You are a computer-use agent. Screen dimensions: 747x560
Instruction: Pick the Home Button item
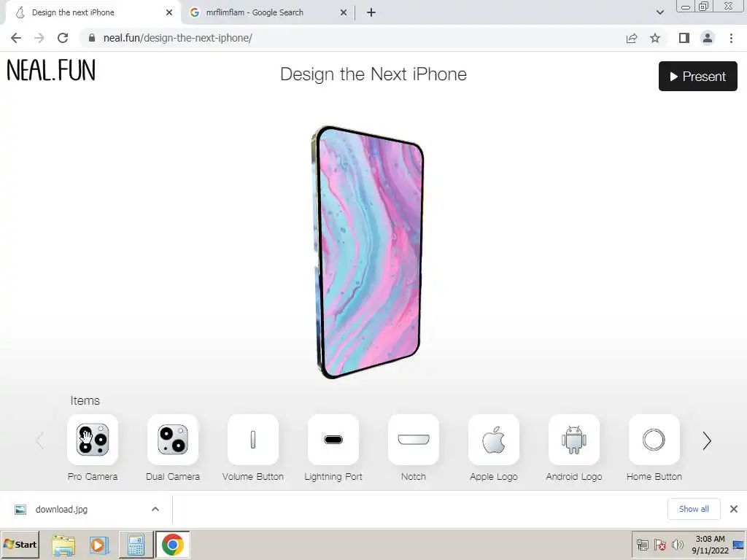point(654,440)
